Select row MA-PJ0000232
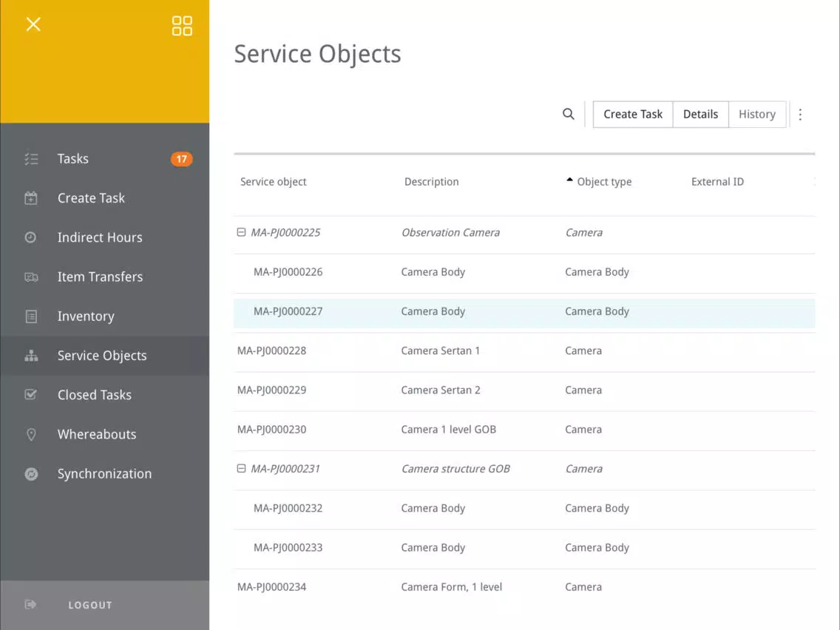 524,509
